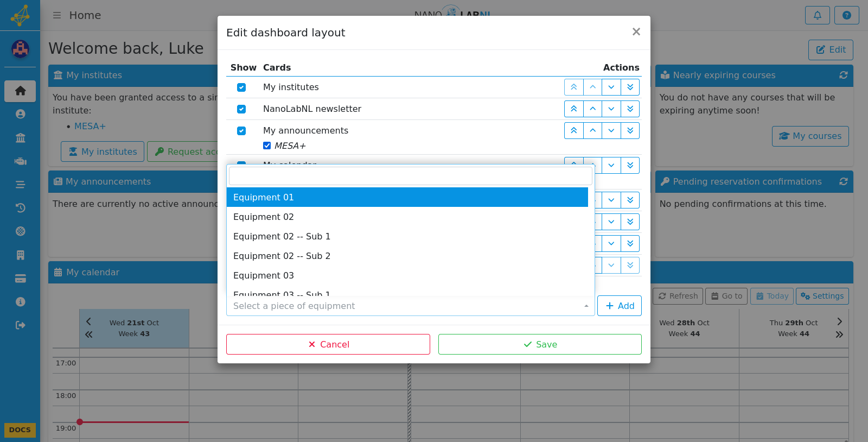Screen dimensions: 868x442
Task: Move NanoLabNL newsletter card to top
Action: 574,109
